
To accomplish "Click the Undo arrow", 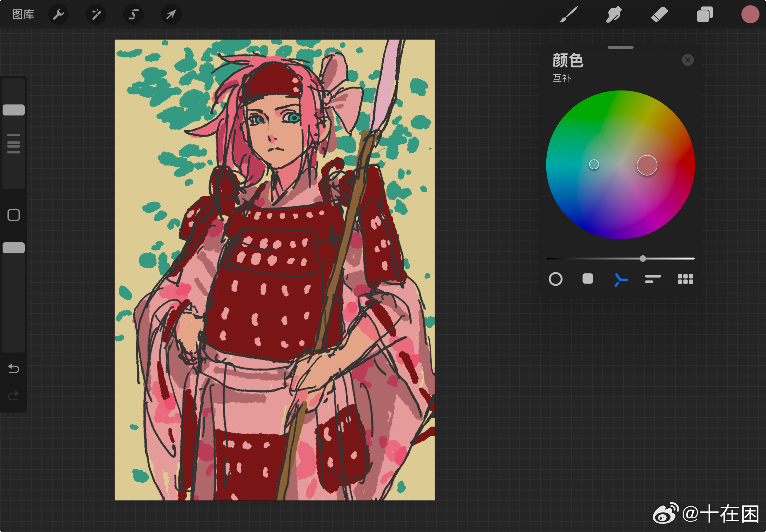I will [14, 368].
